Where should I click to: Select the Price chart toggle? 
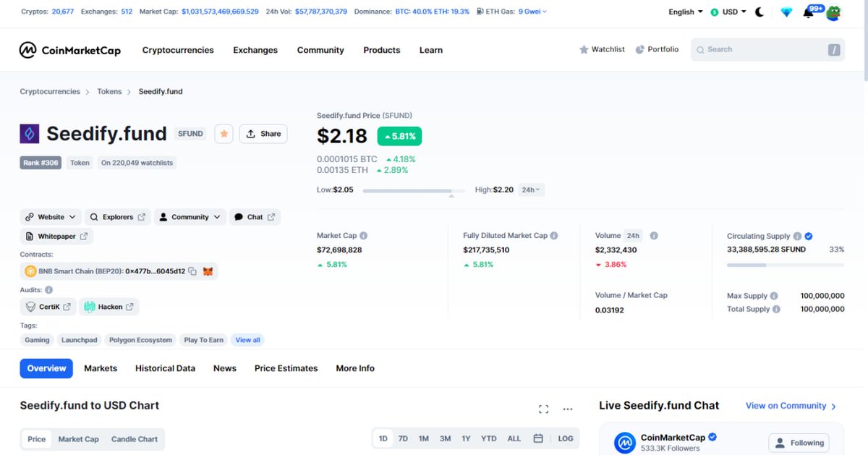pos(37,439)
